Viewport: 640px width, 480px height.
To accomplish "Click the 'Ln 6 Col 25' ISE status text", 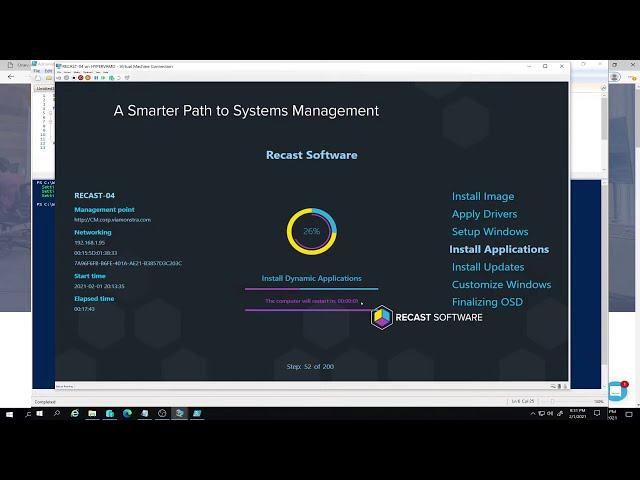I will [x=523, y=401].
